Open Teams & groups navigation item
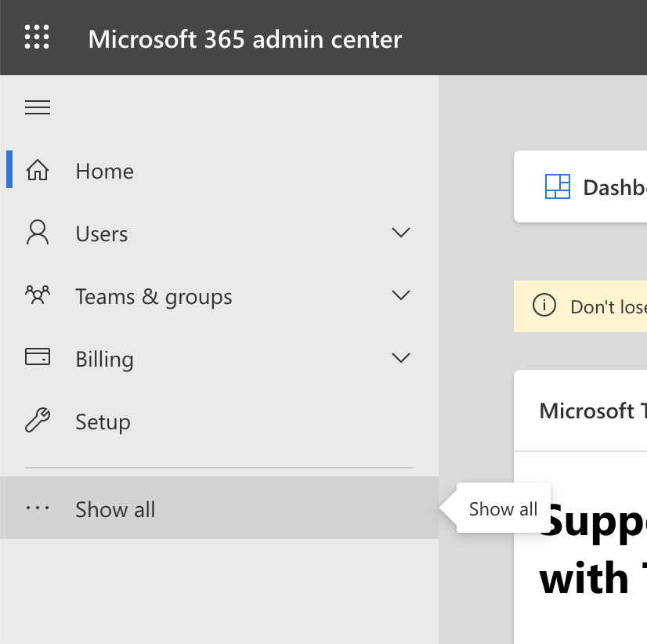The width and height of the screenshot is (647, 644). (x=219, y=295)
